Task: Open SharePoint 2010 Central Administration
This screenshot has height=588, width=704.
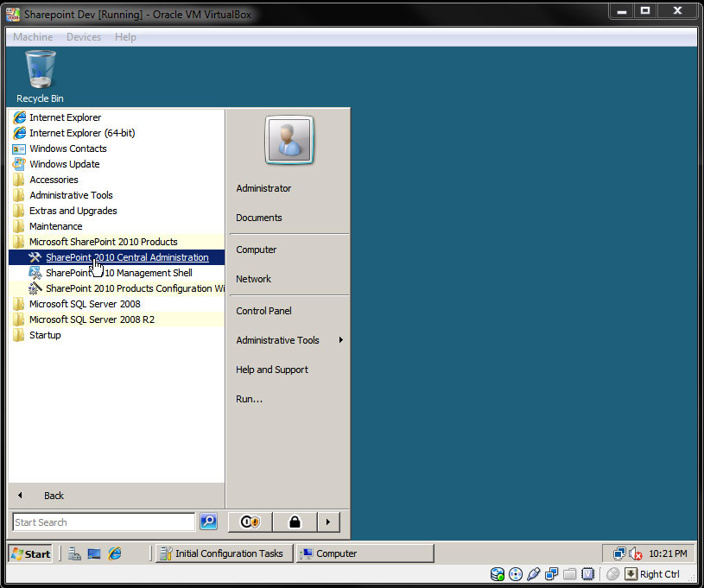Action: click(117, 257)
